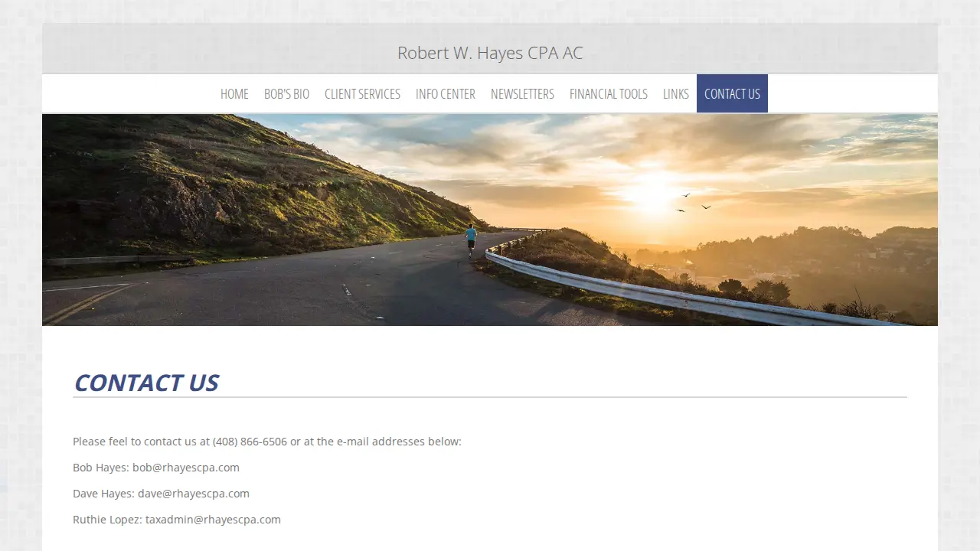
Task: Go to Bob's Bio page
Action: pos(286,93)
